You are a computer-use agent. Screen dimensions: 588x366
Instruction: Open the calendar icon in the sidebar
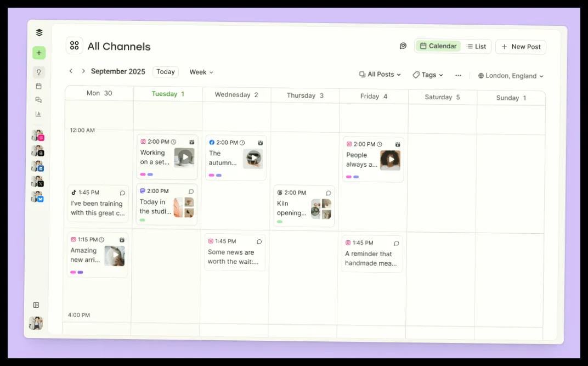[38, 86]
